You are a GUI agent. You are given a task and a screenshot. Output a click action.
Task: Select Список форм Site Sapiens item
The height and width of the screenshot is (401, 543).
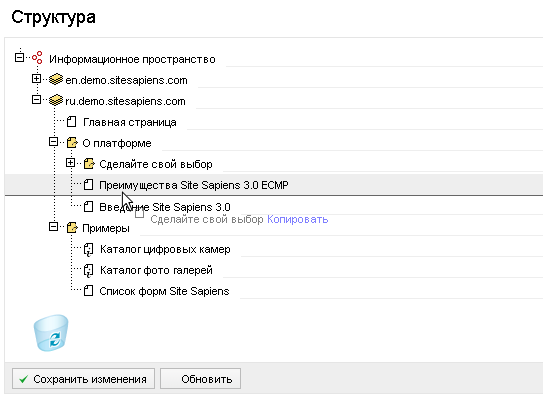coord(164,291)
